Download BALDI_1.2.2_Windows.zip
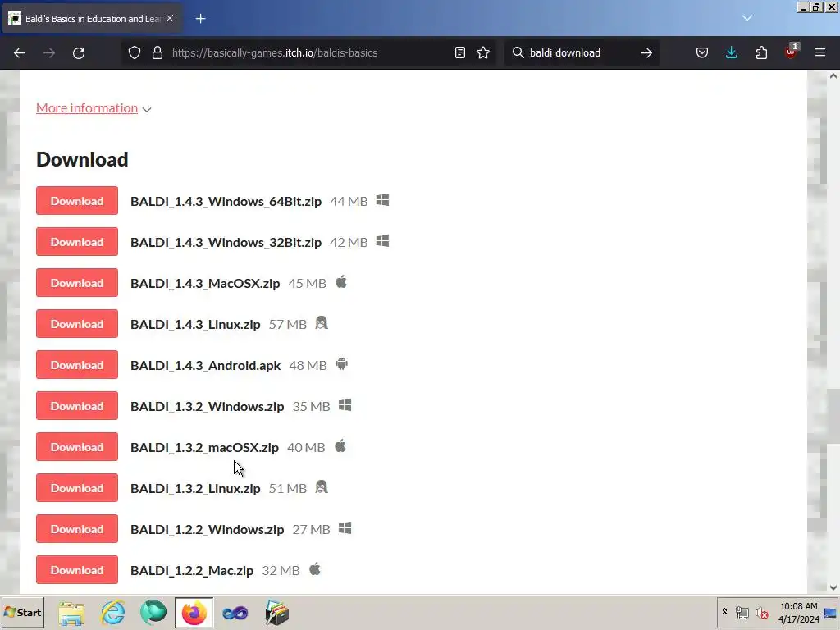This screenshot has width=840, height=630. coord(77,529)
